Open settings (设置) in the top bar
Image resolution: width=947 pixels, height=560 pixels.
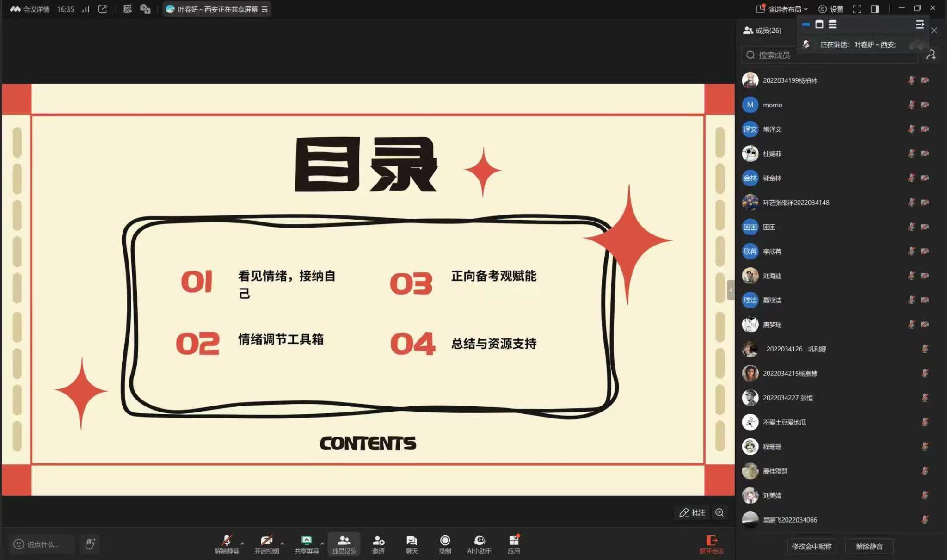[831, 9]
